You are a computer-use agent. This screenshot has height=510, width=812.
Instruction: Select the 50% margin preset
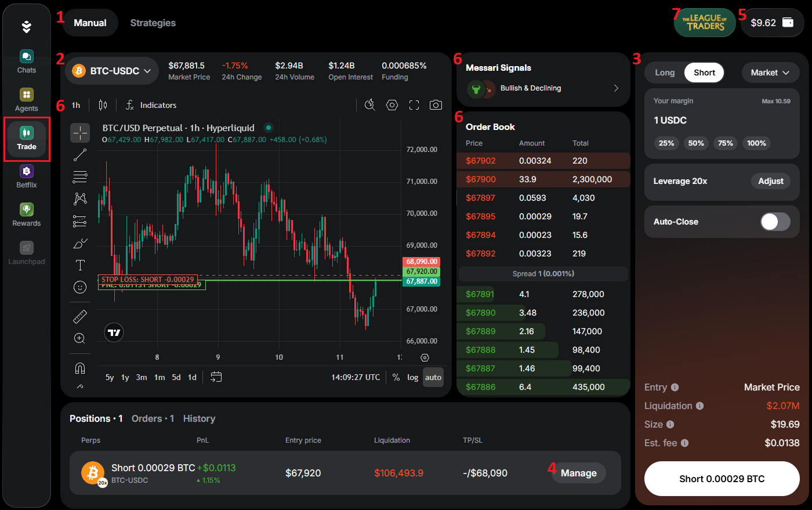click(696, 143)
